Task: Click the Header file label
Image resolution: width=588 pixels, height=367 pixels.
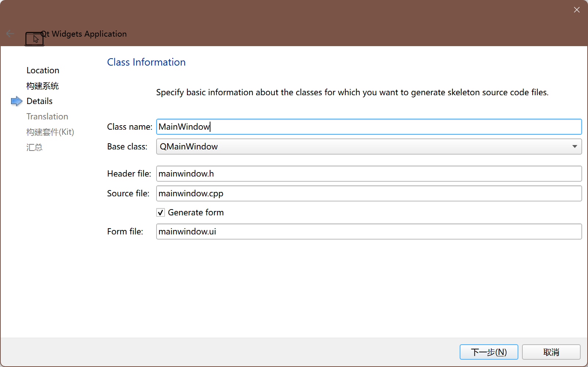Action: tap(129, 174)
